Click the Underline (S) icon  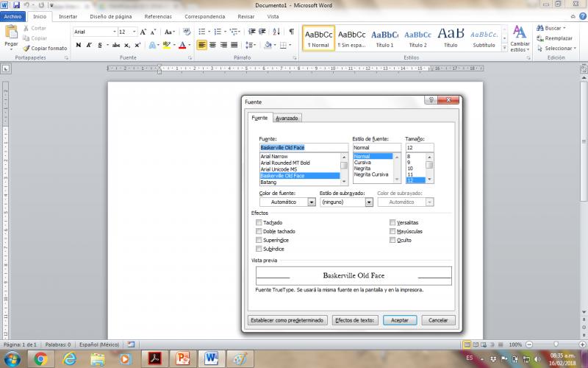[x=100, y=45]
